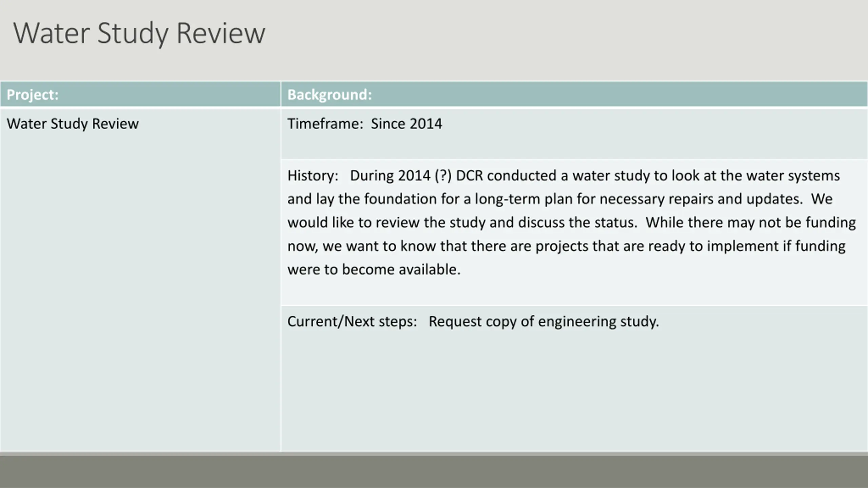868x488 pixels.
Task: Click the (?) after During 2014
Action: coord(443,176)
